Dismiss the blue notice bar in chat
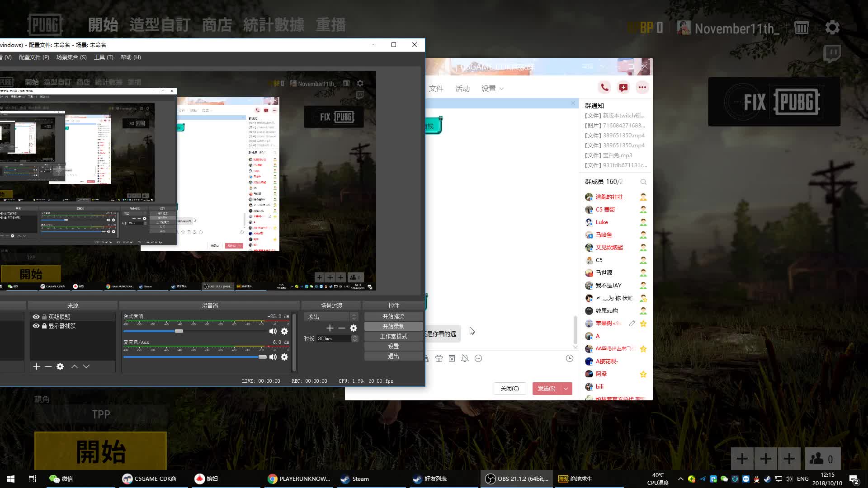 point(573,103)
